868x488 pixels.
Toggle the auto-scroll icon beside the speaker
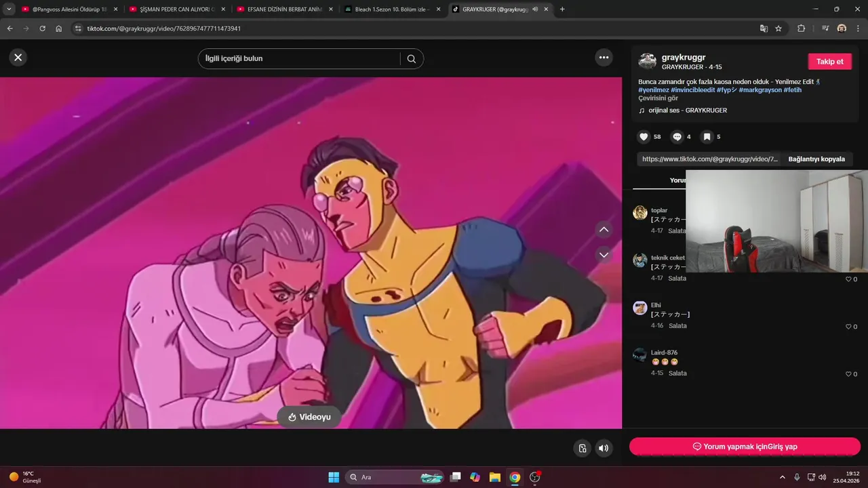point(582,448)
